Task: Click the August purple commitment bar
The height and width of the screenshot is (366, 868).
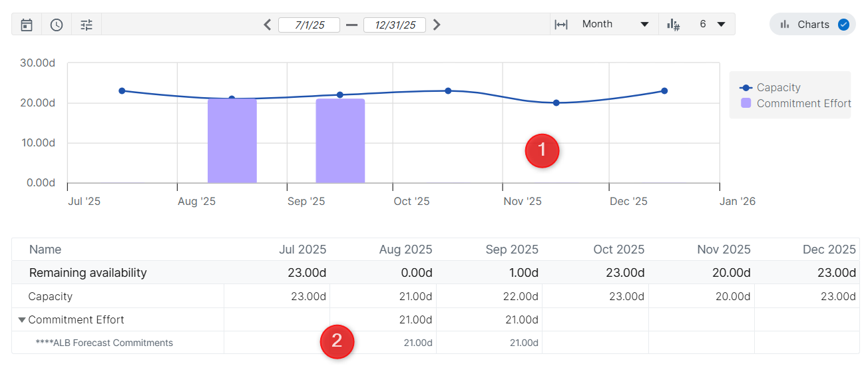Action: tap(232, 141)
